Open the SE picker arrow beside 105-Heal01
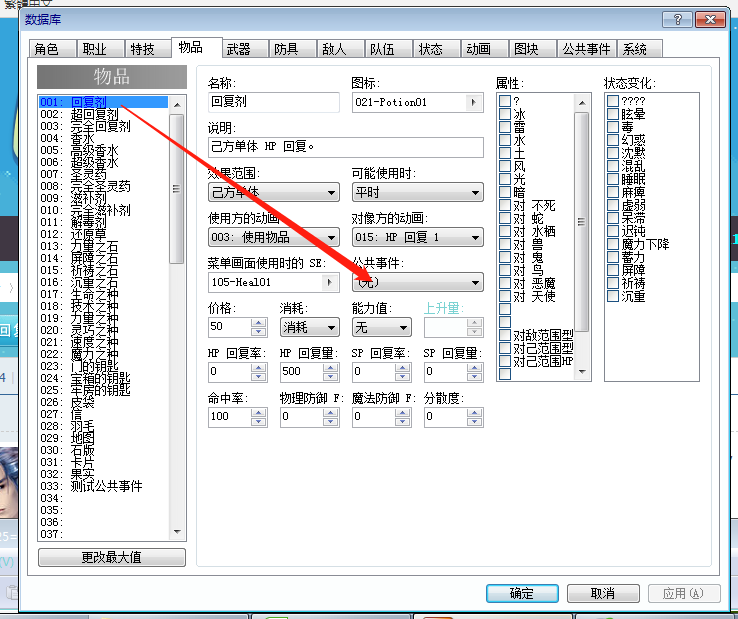Screen dimensions: 738x619 pos(329,282)
